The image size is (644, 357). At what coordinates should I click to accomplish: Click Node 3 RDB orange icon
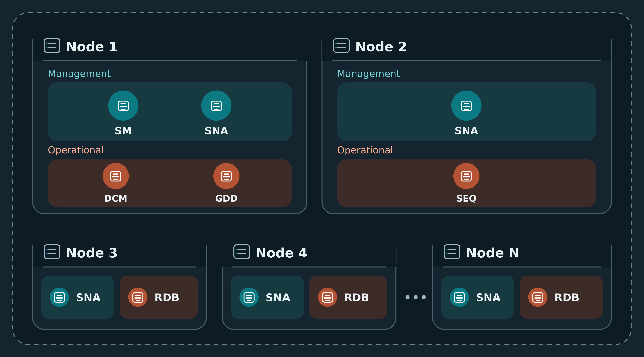click(138, 297)
